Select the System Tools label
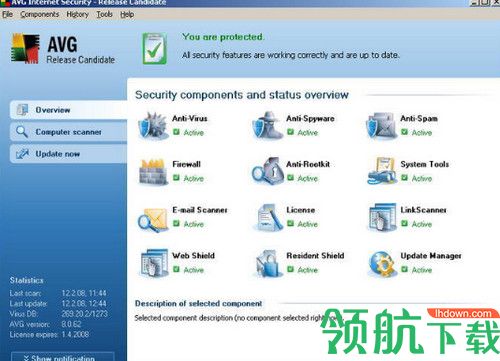Viewport: 500px width, 361px height. tap(425, 164)
